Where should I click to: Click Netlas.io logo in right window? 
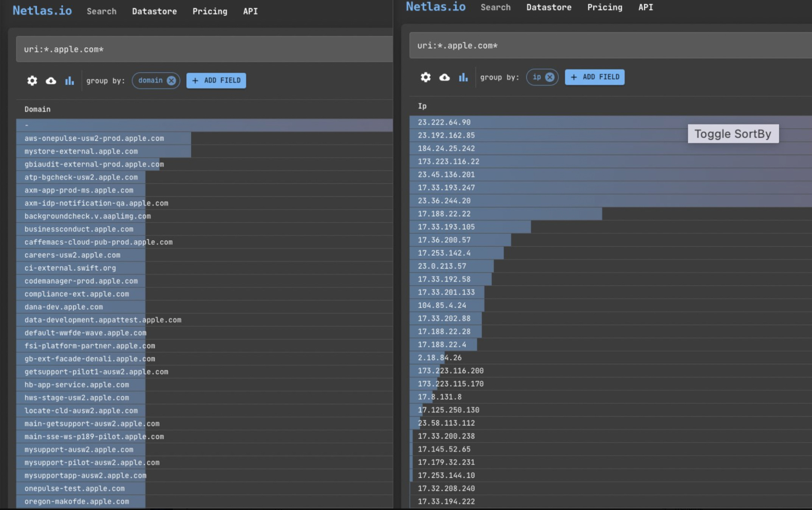point(436,7)
